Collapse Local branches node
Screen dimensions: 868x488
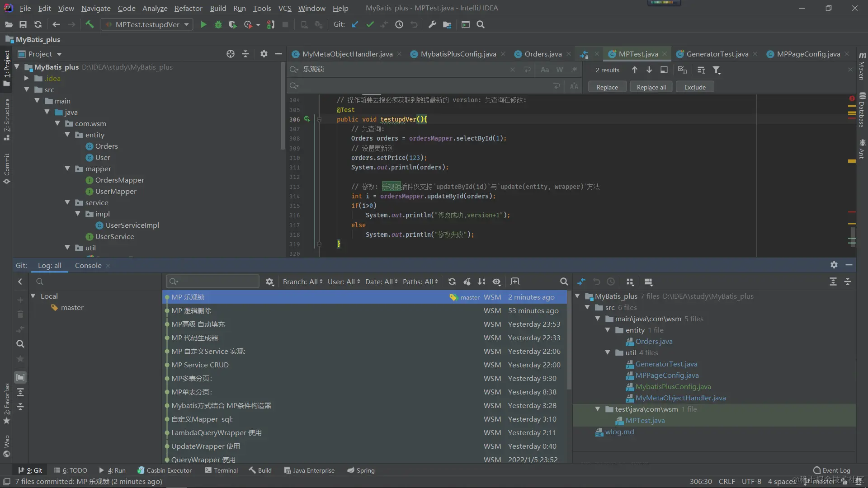click(x=33, y=296)
